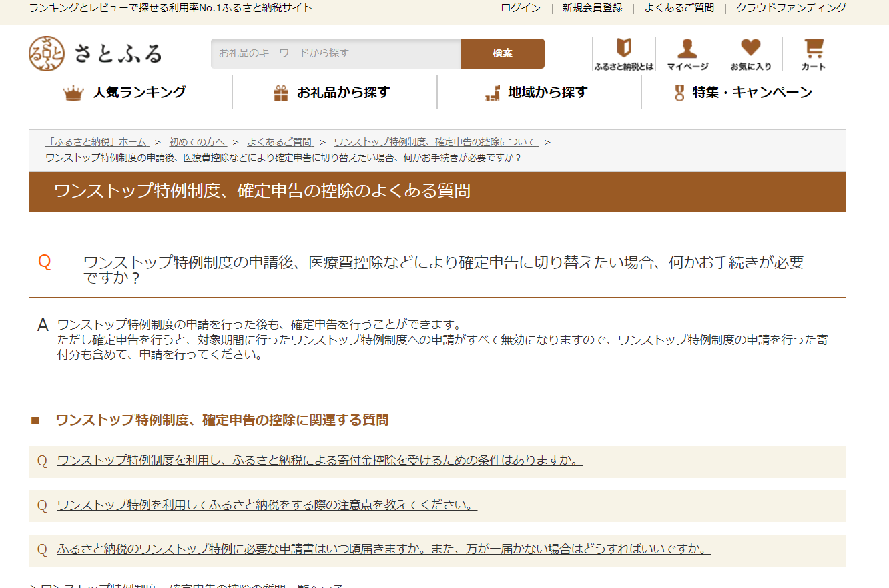The image size is (889, 588).
Task: Go to ログイン page
Action: (521, 8)
